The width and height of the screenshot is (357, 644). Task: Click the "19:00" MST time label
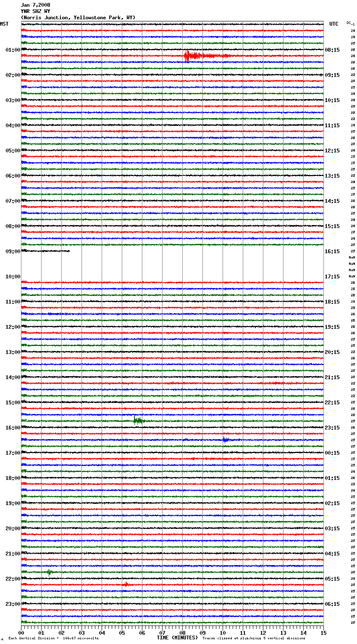click(13, 503)
